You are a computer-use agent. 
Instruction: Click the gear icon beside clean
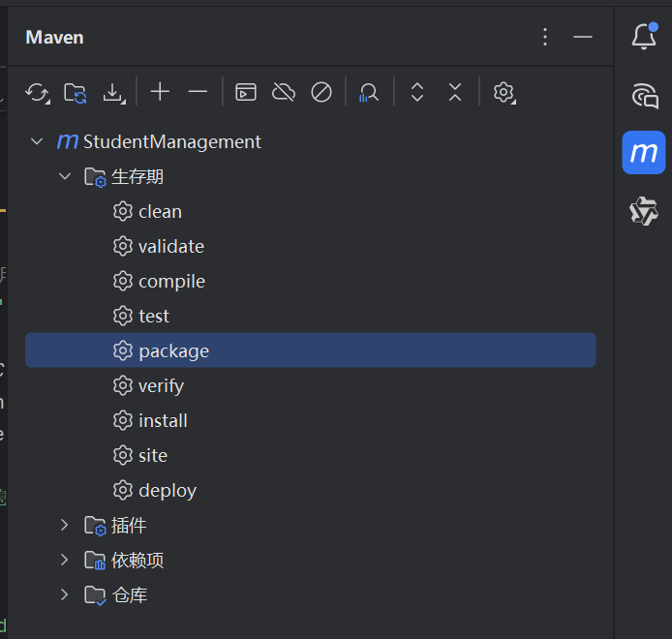click(x=123, y=211)
